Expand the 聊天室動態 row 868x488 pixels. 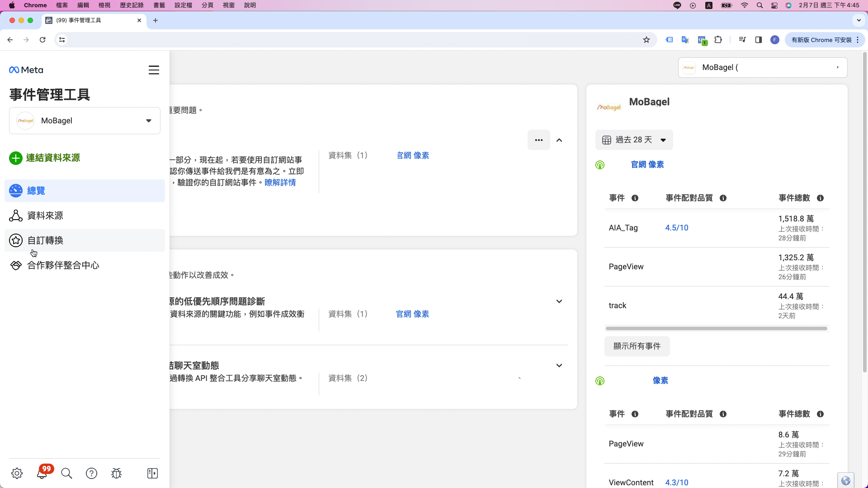point(559,366)
